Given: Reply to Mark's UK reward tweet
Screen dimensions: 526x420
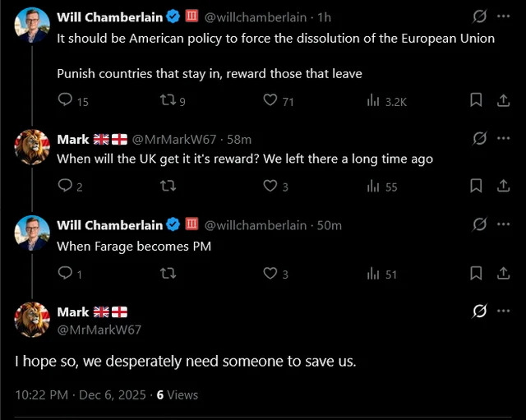Looking at the screenshot, I should pyautogui.click(x=65, y=186).
